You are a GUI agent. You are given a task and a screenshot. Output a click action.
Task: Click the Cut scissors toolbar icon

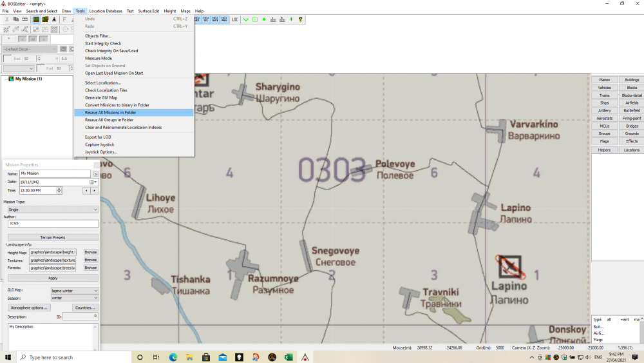coord(6,19)
